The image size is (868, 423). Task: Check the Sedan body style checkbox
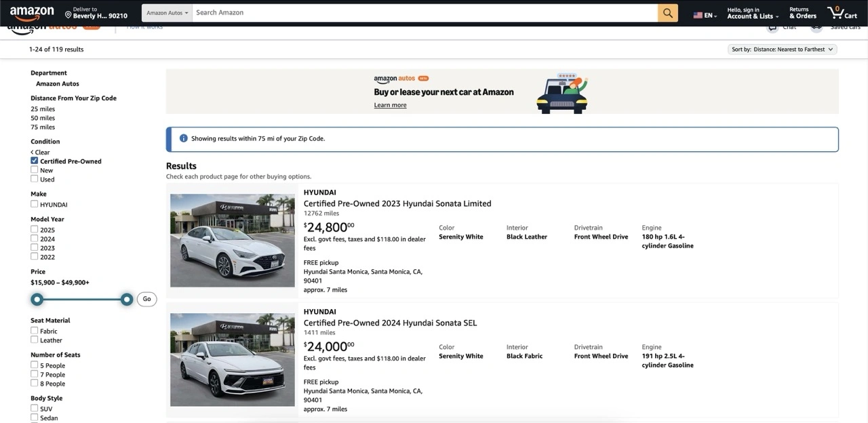pos(34,417)
